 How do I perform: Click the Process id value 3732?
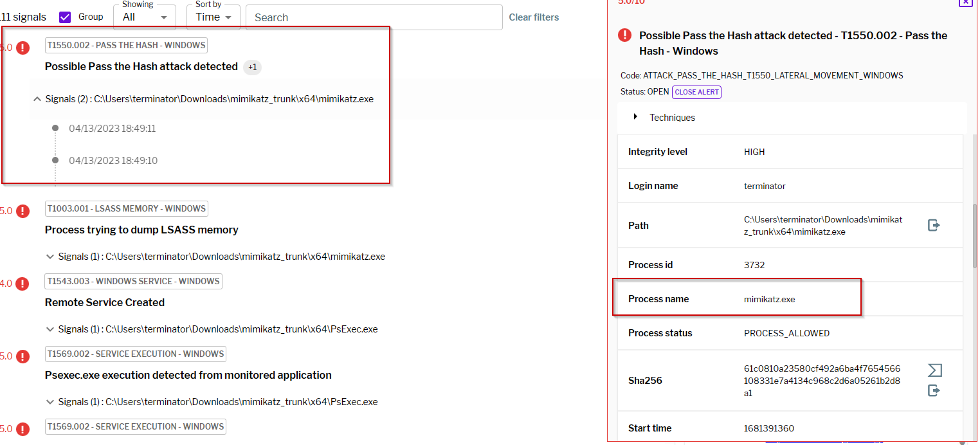[x=754, y=265]
